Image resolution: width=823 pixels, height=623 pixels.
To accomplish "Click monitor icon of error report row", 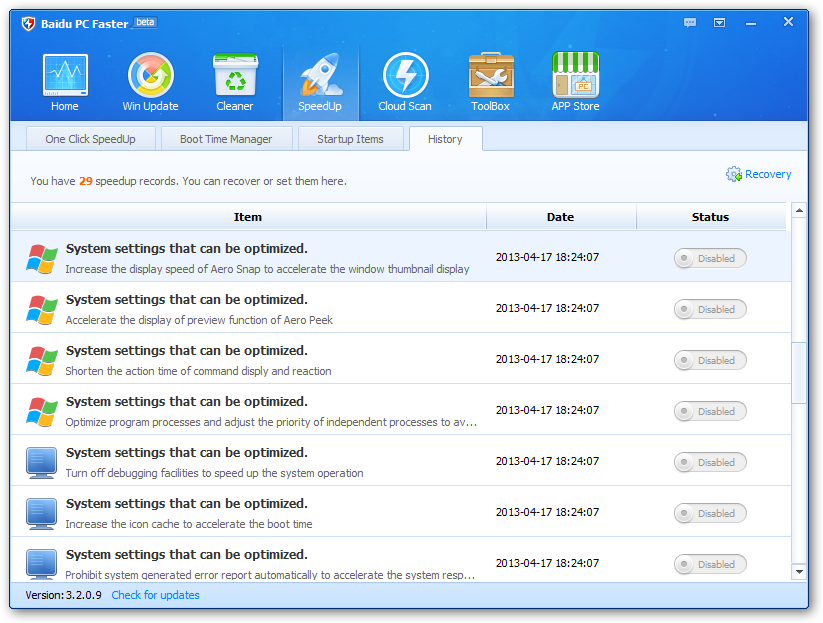I will [x=41, y=564].
